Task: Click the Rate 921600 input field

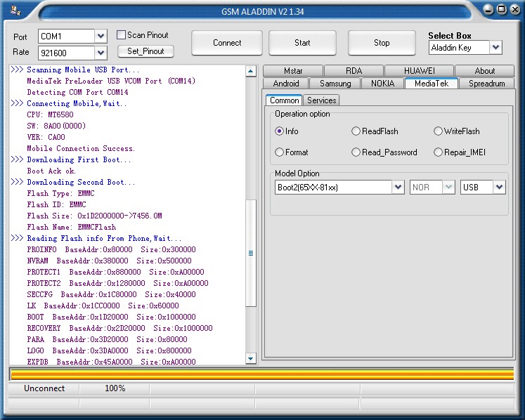Action: (66, 53)
